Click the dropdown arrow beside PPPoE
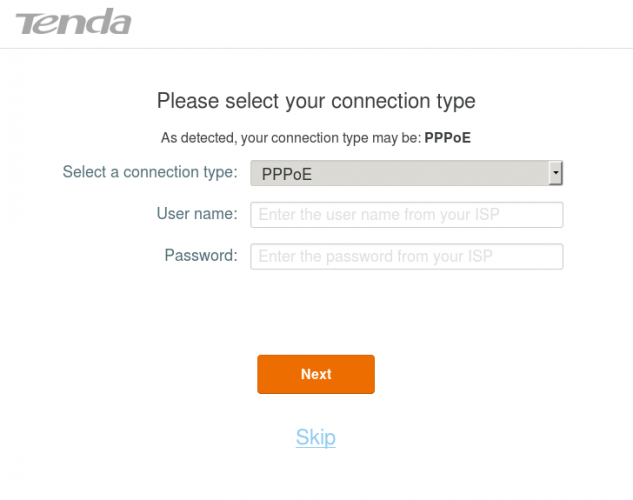The height and width of the screenshot is (500, 633). [x=556, y=173]
